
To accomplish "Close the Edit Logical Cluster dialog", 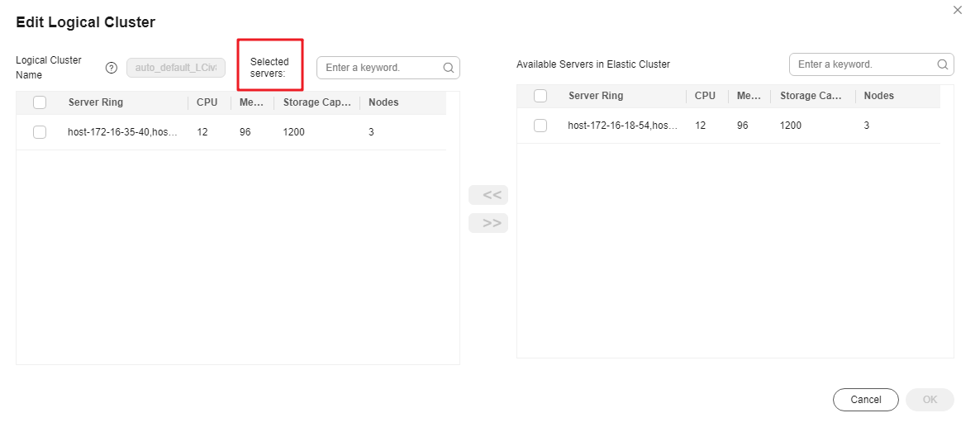I will pos(958,10).
